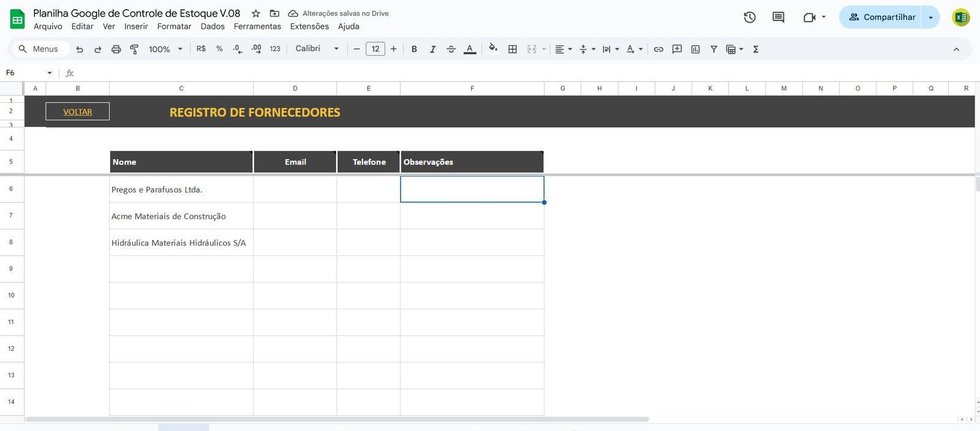Open the Ver menu
Viewport: 980px width, 431px height.
pyautogui.click(x=109, y=26)
